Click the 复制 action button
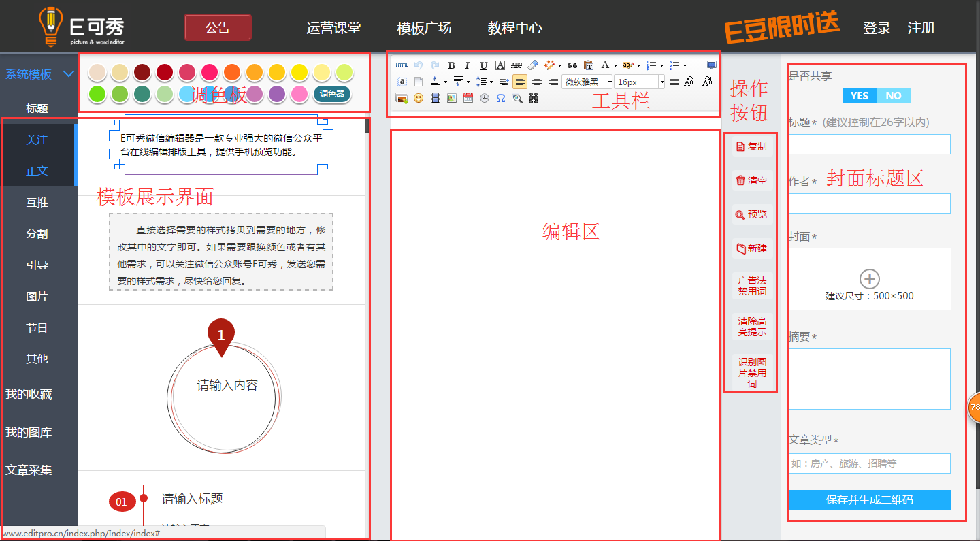The width and height of the screenshot is (980, 541). 751,146
